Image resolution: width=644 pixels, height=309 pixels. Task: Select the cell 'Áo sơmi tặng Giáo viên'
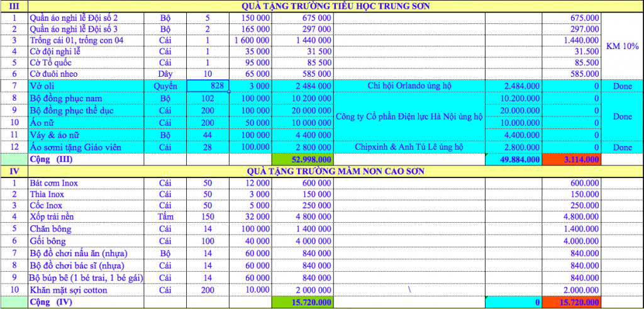point(86,147)
